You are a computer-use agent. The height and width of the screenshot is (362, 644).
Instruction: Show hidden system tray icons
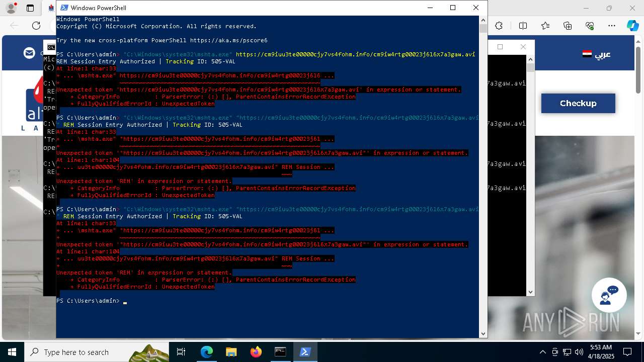click(542, 352)
